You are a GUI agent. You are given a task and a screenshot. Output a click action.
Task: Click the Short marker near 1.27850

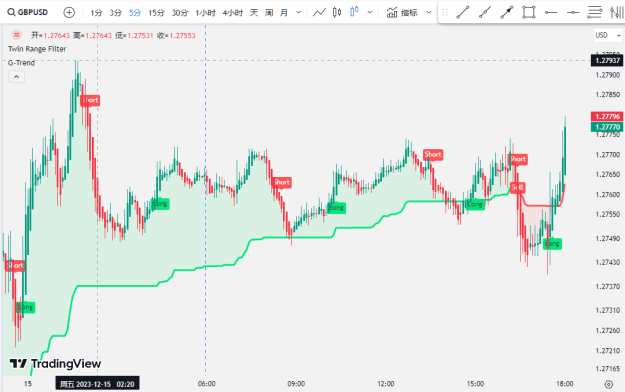[90, 100]
